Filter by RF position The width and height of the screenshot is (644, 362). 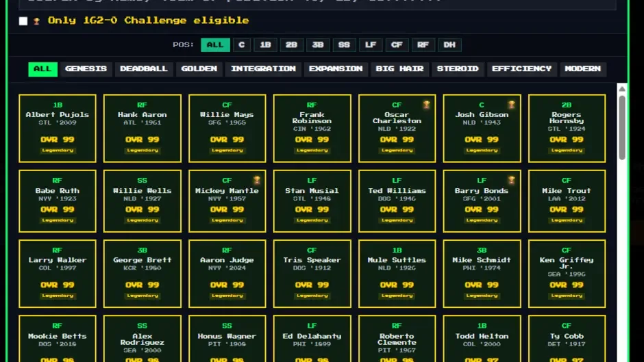pos(423,44)
